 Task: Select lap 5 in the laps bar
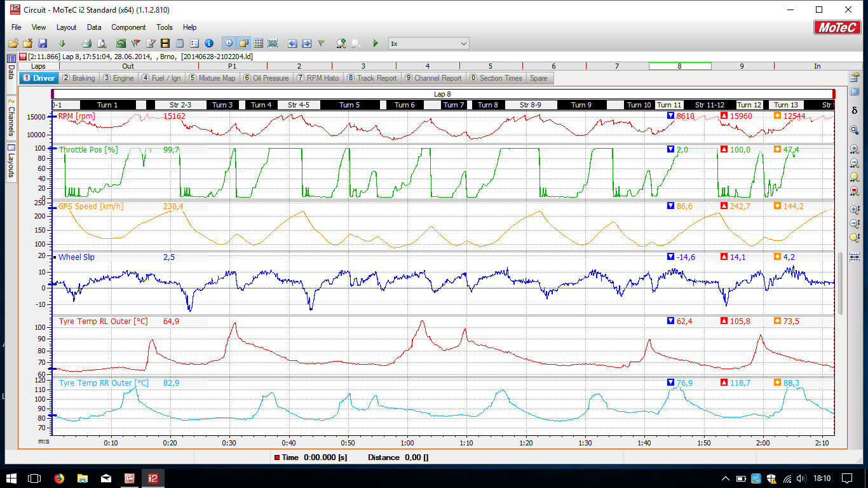click(x=490, y=66)
